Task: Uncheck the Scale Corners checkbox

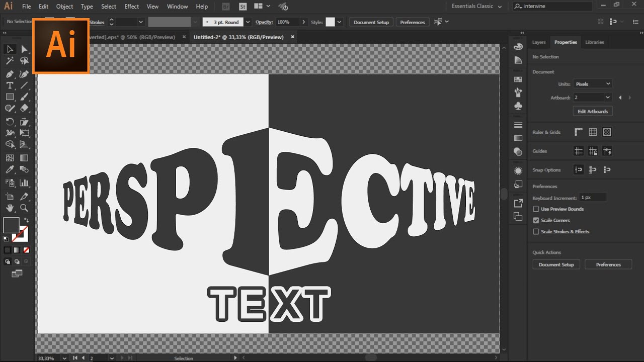Action: [x=536, y=220]
